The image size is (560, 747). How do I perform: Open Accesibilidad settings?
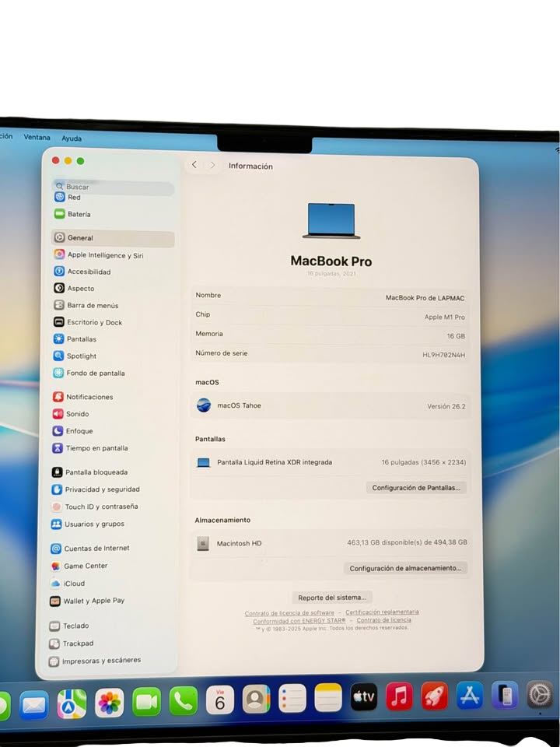(82, 272)
